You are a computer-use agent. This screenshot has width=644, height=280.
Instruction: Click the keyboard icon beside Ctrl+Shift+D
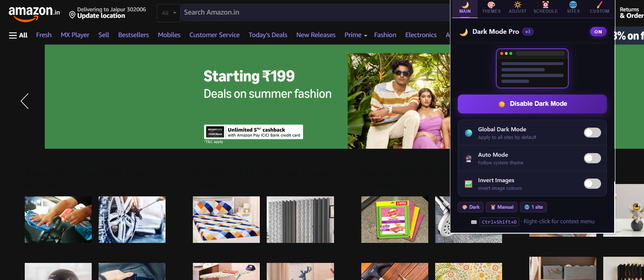(474, 222)
